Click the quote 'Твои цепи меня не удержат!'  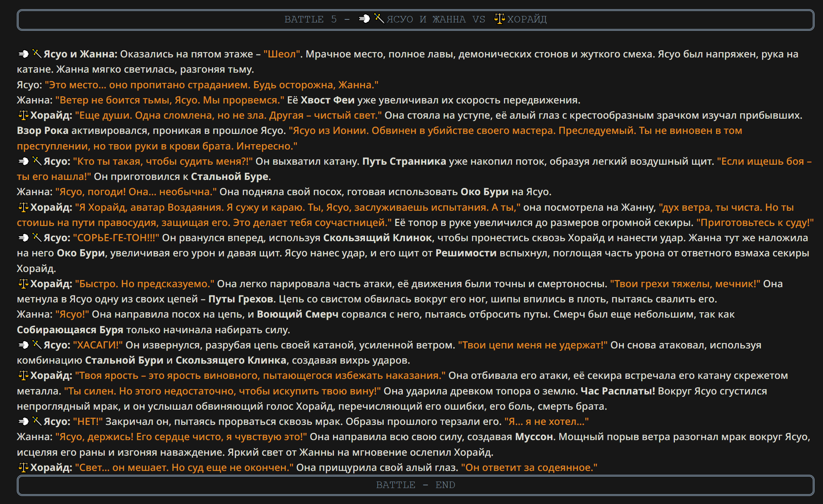pyautogui.click(x=533, y=345)
